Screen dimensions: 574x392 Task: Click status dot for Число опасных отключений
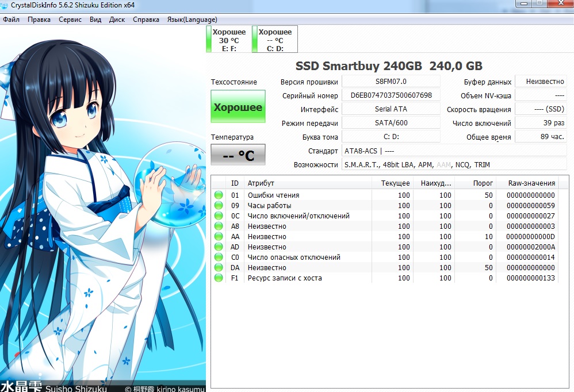(219, 257)
